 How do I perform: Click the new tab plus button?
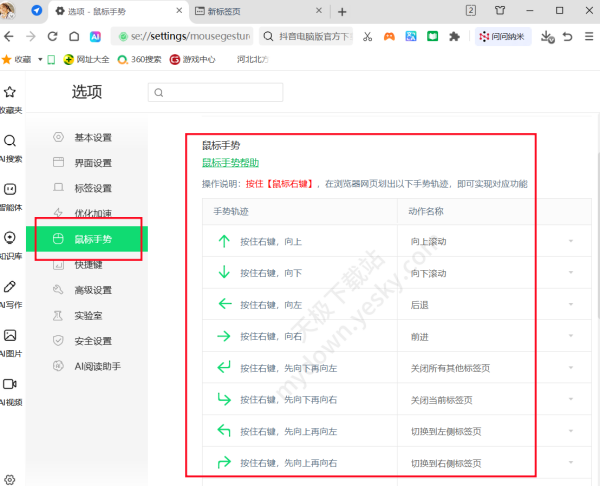click(x=342, y=11)
